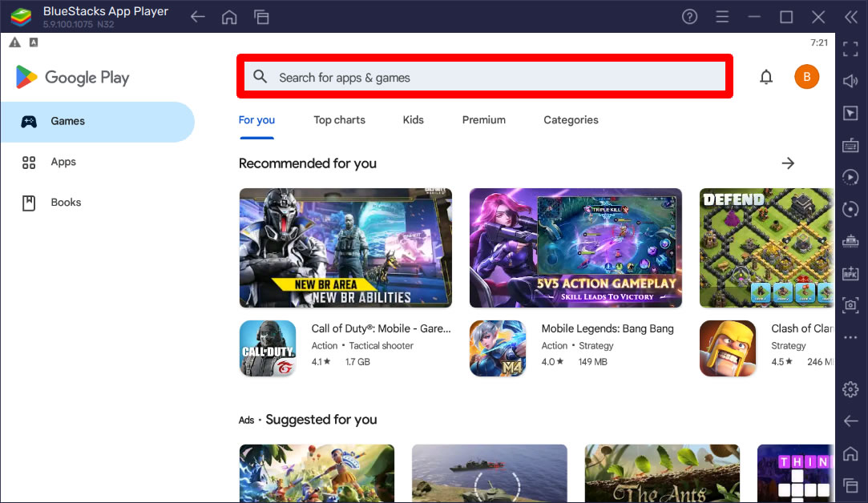Screen dimensions: 868x503
Task: Click the Mobile Legends M4 app icon
Action: coord(498,348)
